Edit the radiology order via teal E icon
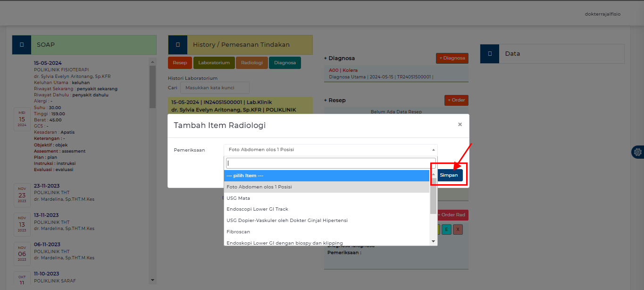The image size is (644, 290). [446, 229]
